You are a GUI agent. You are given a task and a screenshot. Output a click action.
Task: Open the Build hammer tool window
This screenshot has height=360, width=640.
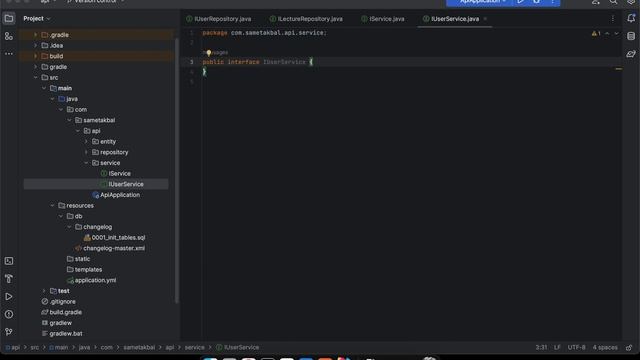click(x=9, y=279)
